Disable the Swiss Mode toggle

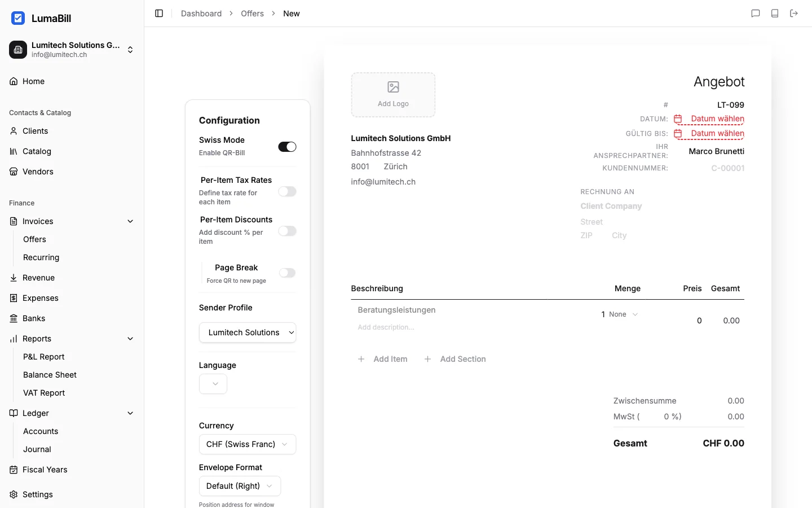[287, 147]
